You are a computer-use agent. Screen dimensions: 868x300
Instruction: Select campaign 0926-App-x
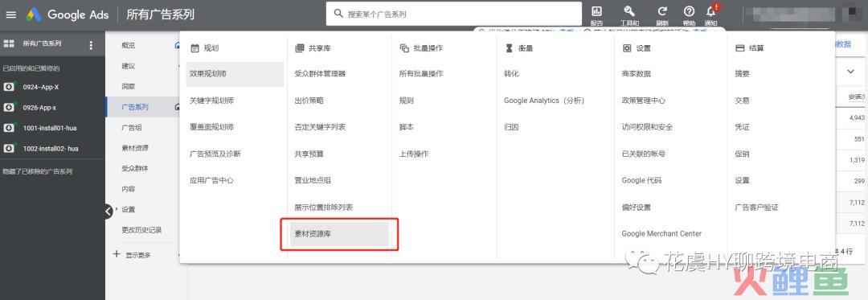click(39, 108)
